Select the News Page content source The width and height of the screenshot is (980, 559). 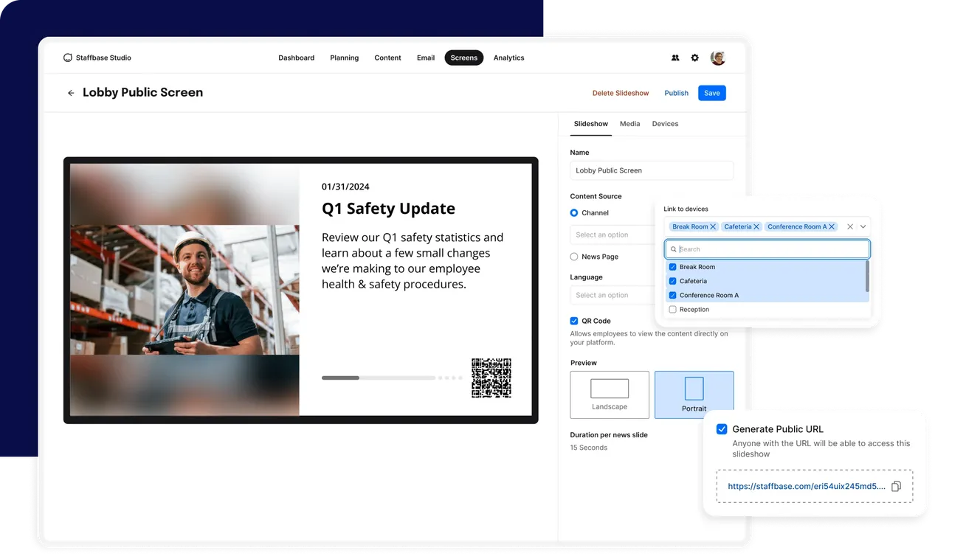click(x=573, y=257)
